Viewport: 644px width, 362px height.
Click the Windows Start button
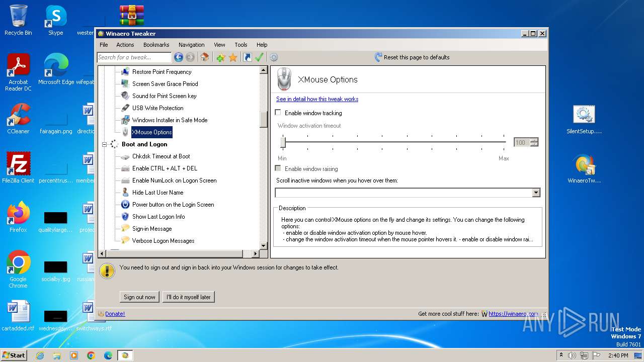(14, 355)
